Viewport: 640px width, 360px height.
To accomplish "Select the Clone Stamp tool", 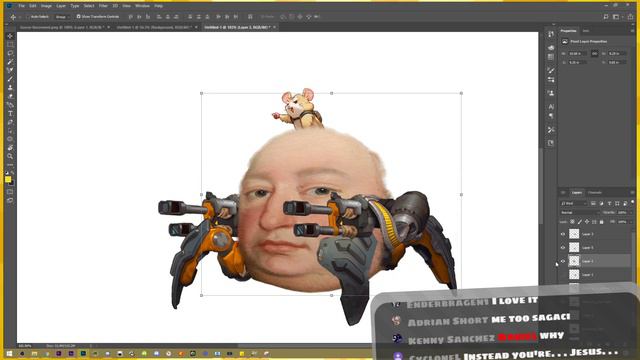I will pyautogui.click(x=10, y=88).
